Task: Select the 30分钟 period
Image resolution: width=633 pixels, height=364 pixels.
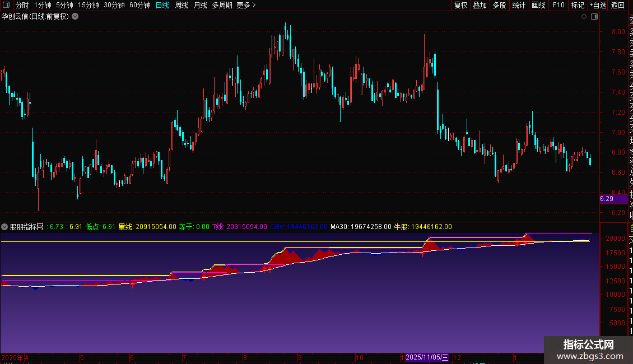Action: pyautogui.click(x=114, y=5)
